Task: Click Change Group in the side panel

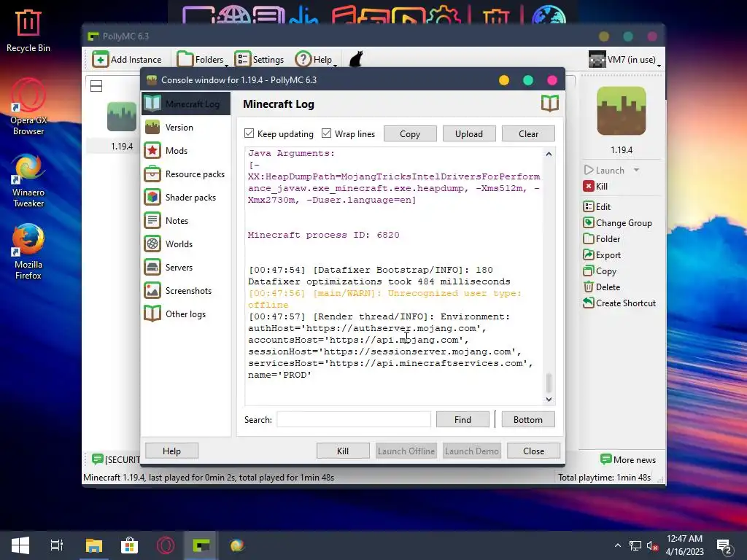Action: [617, 223]
